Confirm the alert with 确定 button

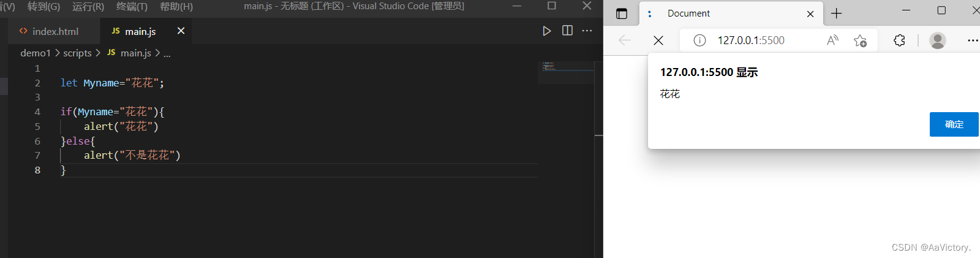coord(954,124)
